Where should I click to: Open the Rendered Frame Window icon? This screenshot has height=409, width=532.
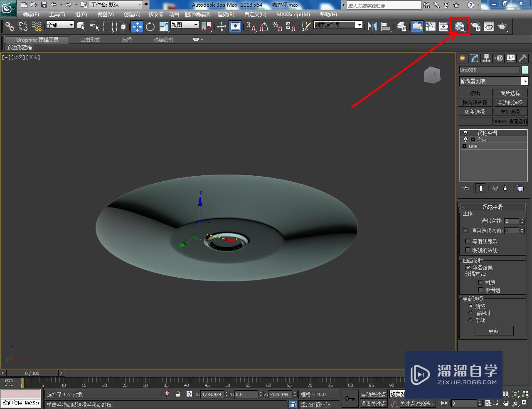coord(489,26)
